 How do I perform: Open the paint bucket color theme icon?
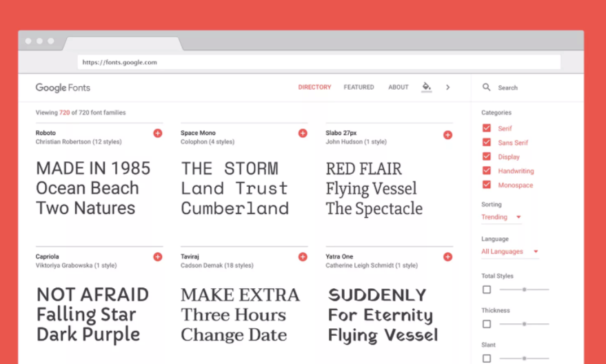coord(426,87)
